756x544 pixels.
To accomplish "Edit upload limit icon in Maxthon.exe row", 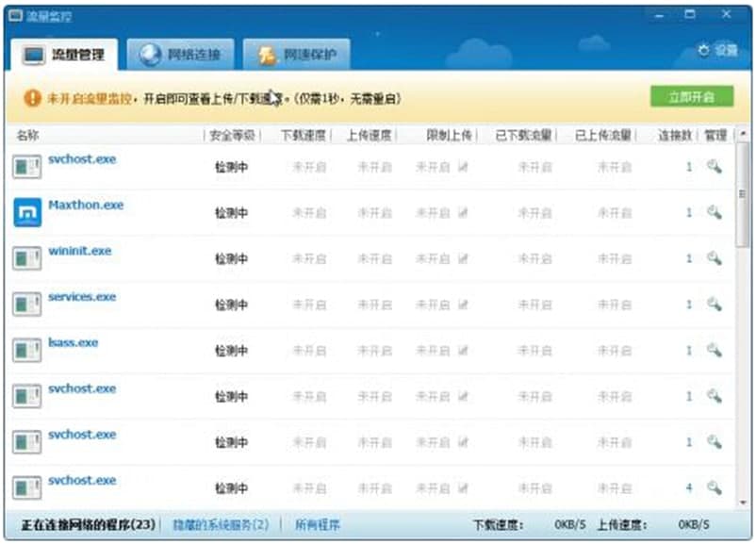I will tap(463, 213).
